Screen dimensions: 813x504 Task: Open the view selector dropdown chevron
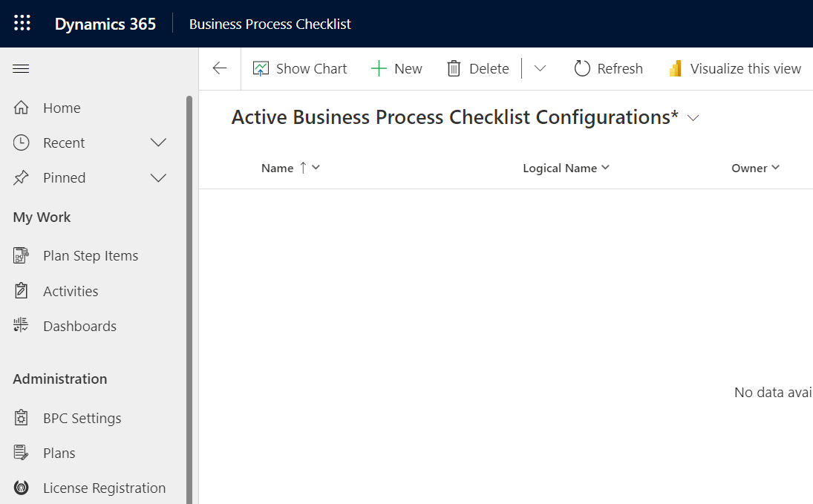(x=693, y=119)
